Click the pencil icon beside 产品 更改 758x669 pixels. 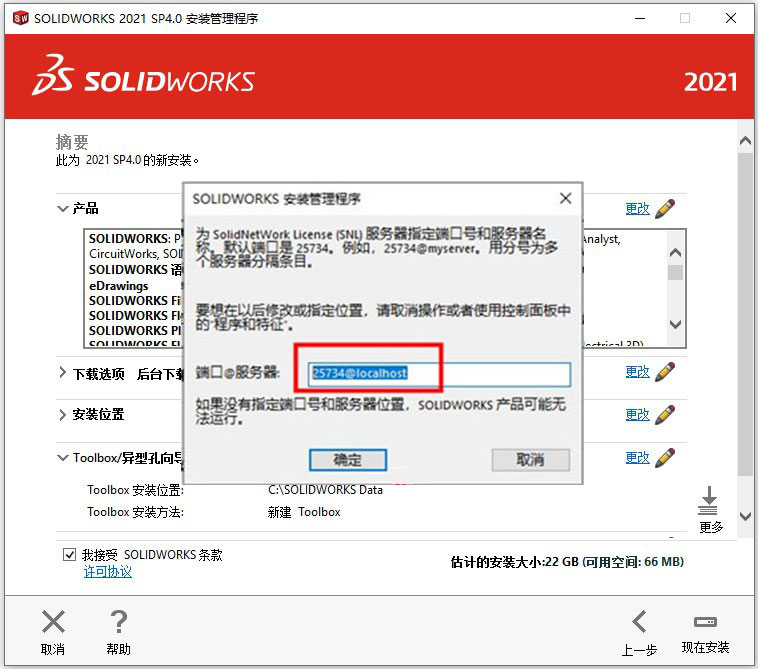click(x=665, y=209)
